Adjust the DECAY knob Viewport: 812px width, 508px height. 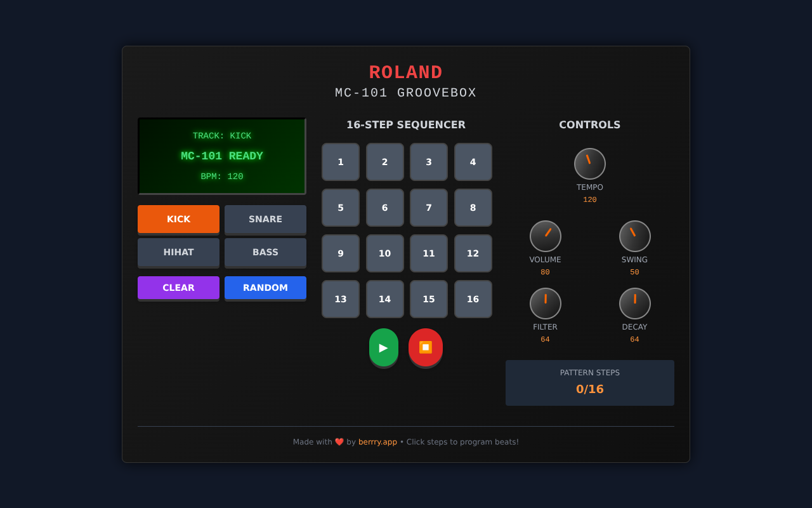click(x=634, y=304)
